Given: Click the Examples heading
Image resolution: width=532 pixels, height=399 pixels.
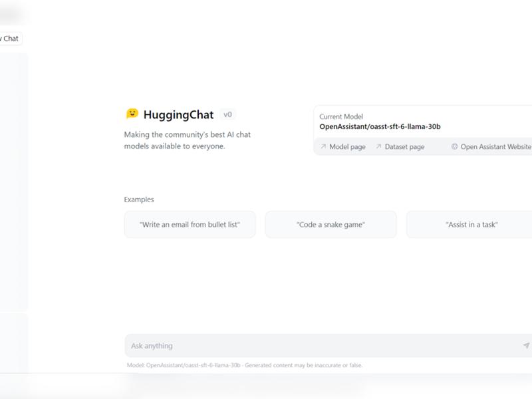Looking at the screenshot, I should click(x=139, y=199).
